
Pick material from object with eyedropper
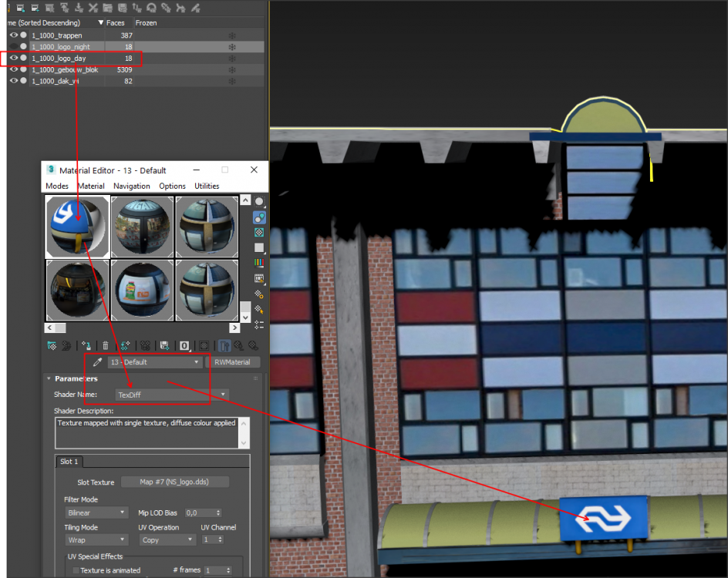[97, 362]
